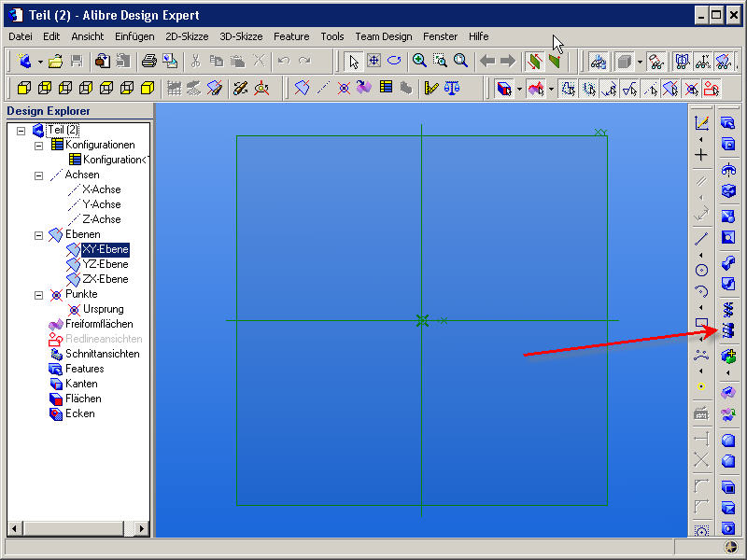Click the Sweep boss feature icon

728,262
